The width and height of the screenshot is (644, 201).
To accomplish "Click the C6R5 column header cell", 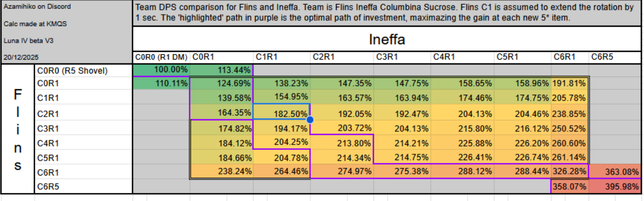I will (x=614, y=57).
